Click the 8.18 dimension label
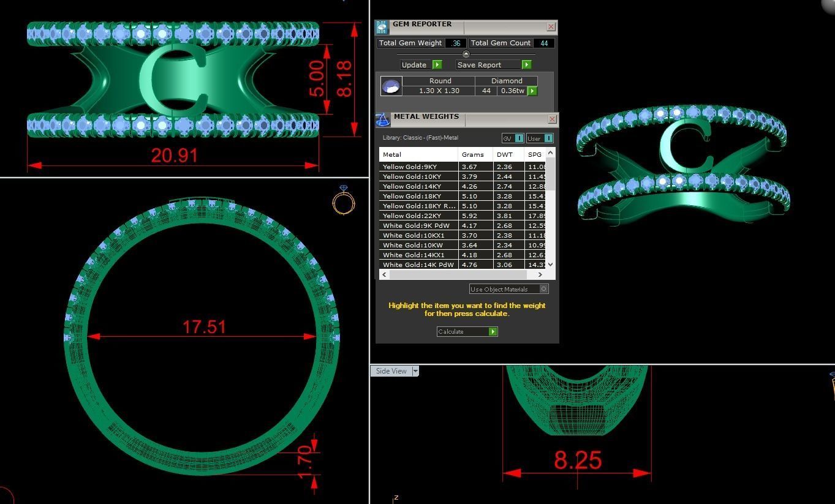 coord(344,78)
